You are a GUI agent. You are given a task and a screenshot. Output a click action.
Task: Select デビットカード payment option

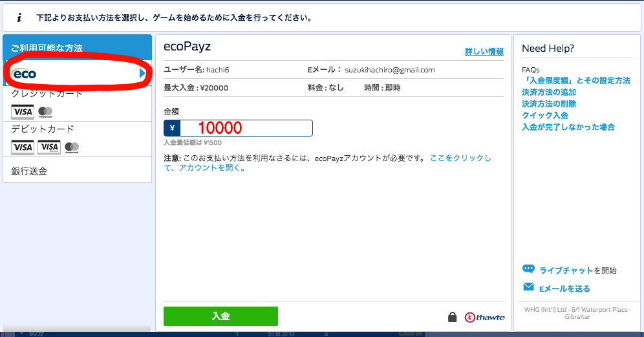tap(43, 129)
